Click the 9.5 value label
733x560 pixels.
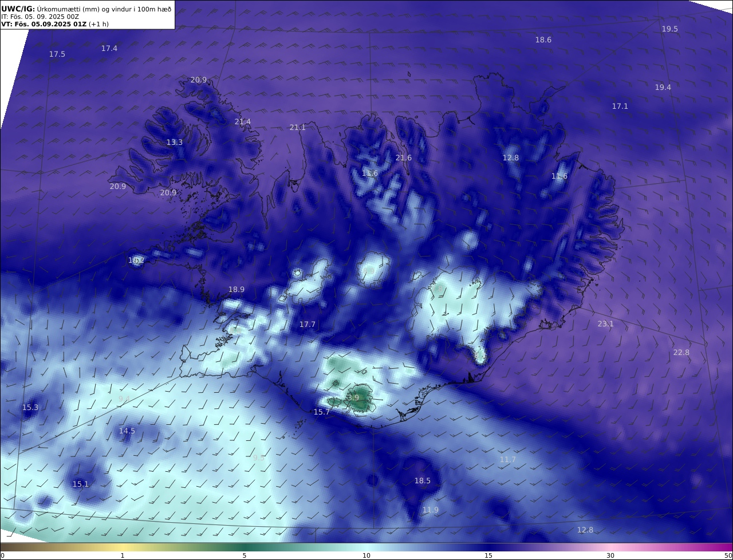(x=259, y=458)
